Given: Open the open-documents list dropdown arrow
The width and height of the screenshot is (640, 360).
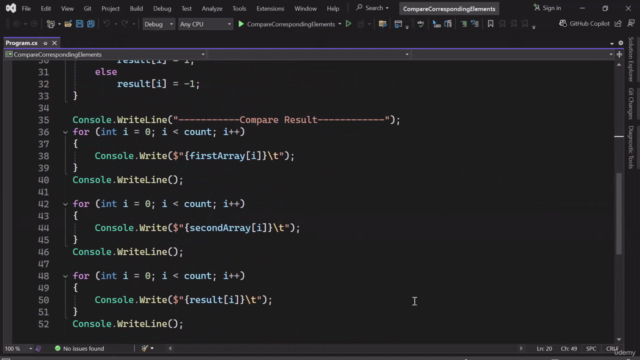Looking at the screenshot, I should coord(612,43).
